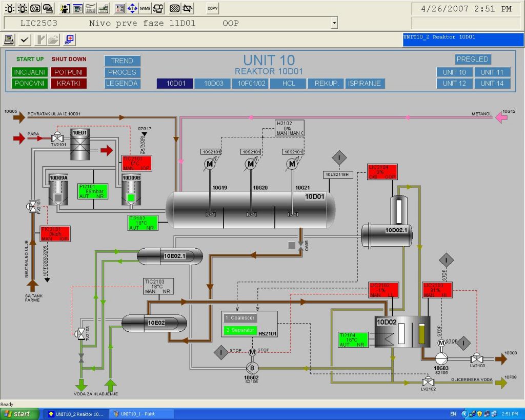Click the LV2103 valve symbol
Screen dimensions: 525x420
477,357
